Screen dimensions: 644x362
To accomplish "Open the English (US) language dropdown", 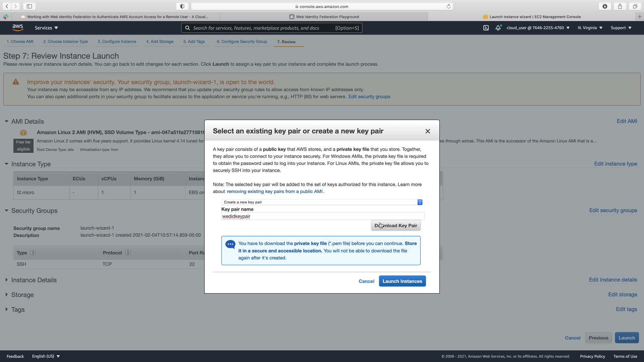I will click(x=46, y=356).
